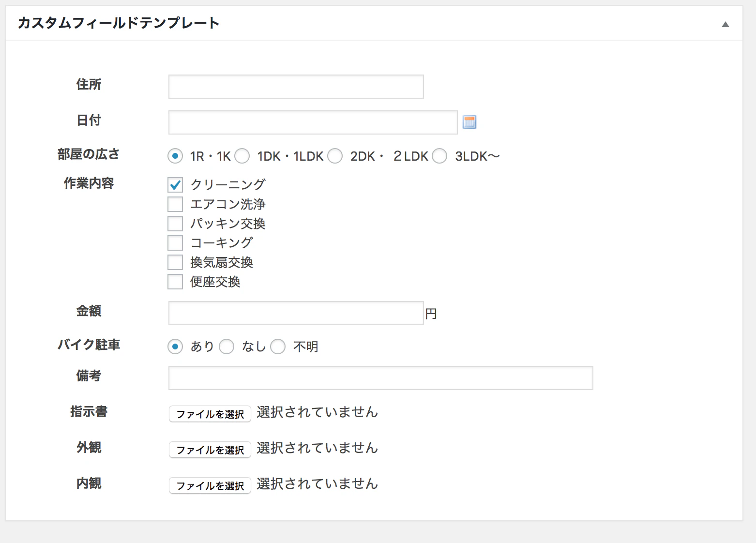The image size is (756, 543).
Task: Click the 日付 field label
Action: coord(89,120)
